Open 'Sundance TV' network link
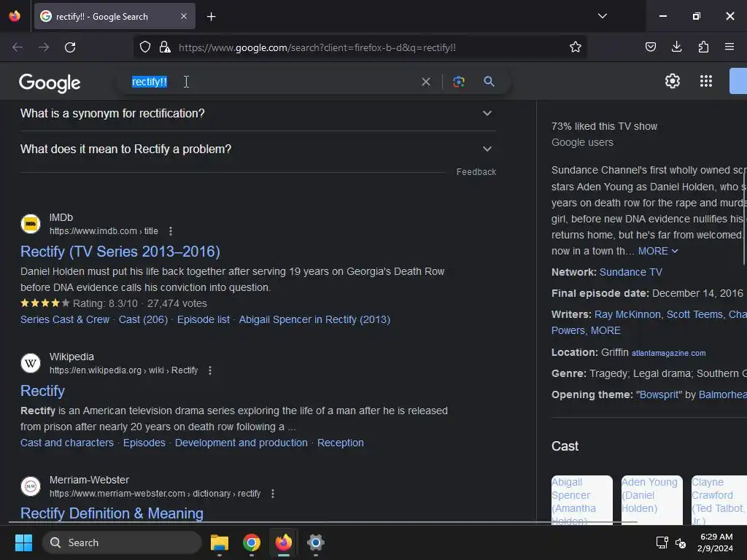The image size is (747, 560). pos(631,273)
